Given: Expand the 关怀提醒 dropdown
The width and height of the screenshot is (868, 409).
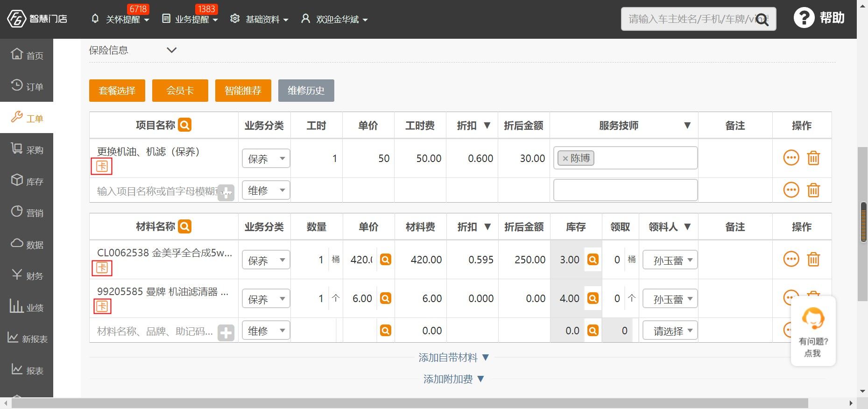Looking at the screenshot, I should click(x=120, y=19).
